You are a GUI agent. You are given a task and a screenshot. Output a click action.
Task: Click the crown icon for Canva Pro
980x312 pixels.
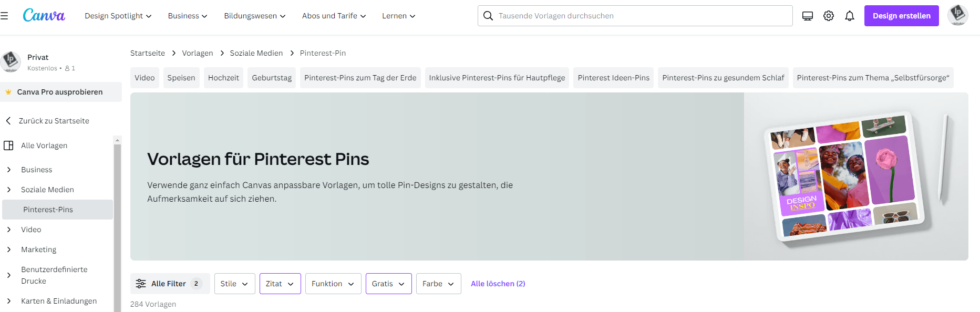pyautogui.click(x=8, y=92)
